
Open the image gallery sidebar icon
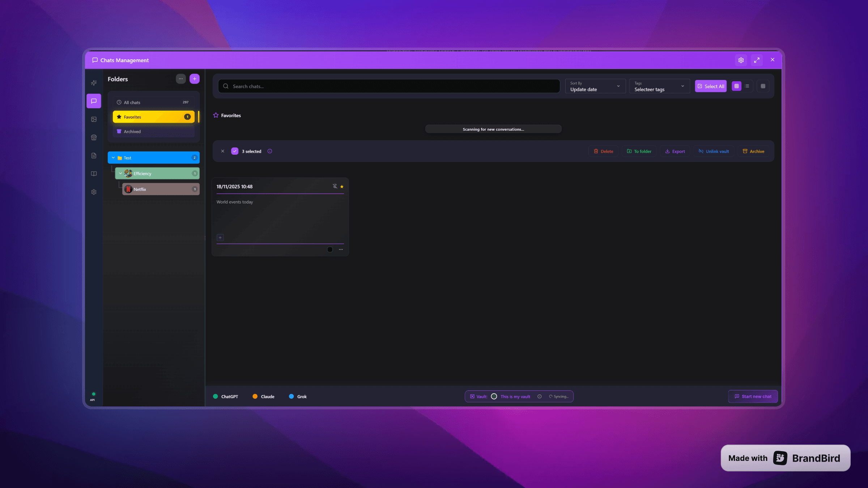point(94,119)
